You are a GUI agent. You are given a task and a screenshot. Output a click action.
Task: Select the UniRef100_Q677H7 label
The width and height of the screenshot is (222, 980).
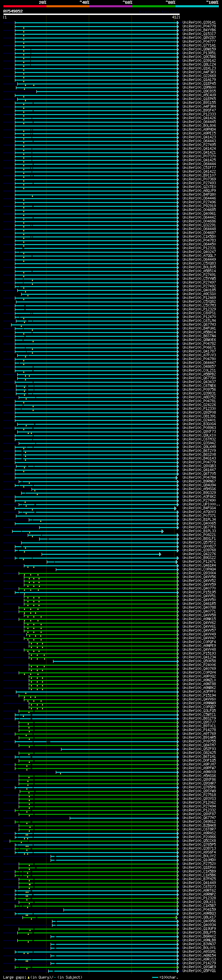[x=199, y=818]
